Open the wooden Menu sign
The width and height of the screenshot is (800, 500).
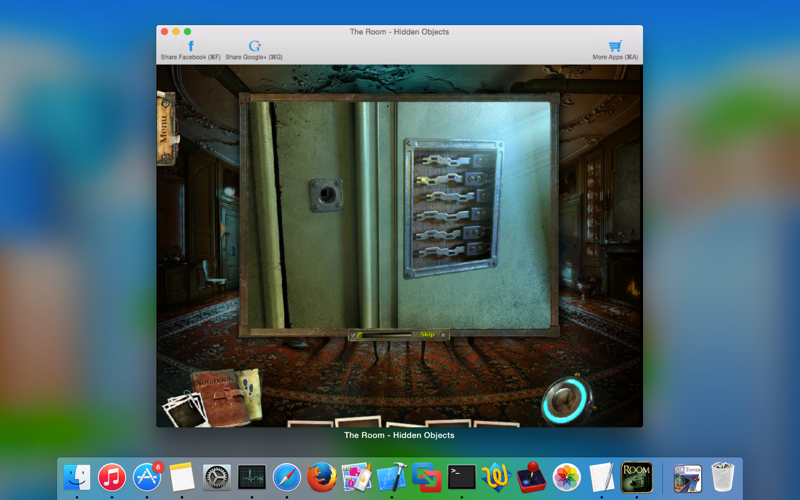166,129
